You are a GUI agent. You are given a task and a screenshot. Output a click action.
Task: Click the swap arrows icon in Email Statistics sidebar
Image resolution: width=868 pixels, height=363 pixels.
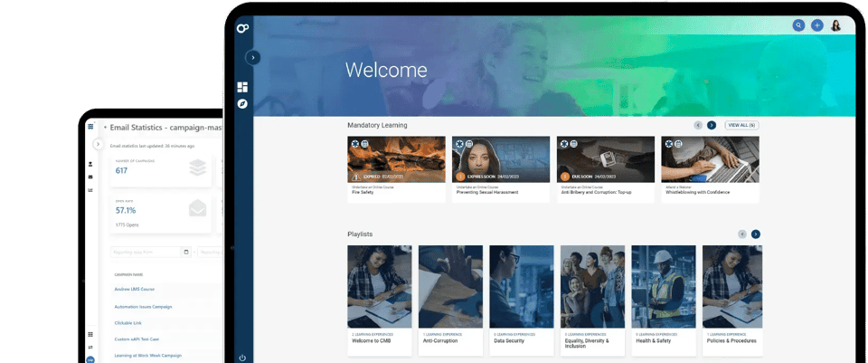tap(90, 348)
